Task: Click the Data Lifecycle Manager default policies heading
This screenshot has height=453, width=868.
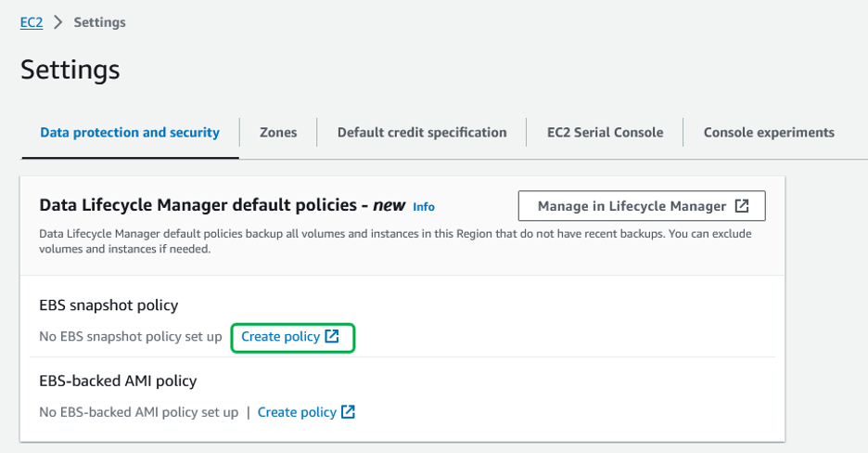Action: [x=223, y=205]
